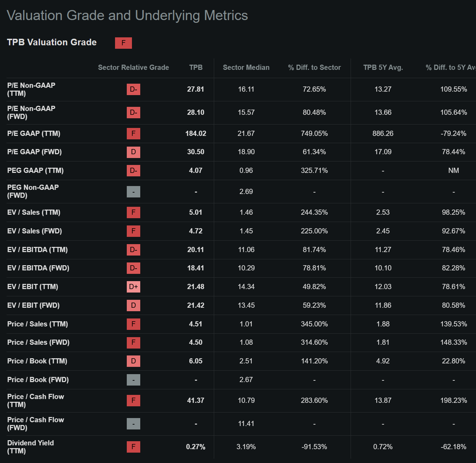This screenshot has height=463, width=476.
Task: Click the Sector Median column header
Action: [246, 67]
